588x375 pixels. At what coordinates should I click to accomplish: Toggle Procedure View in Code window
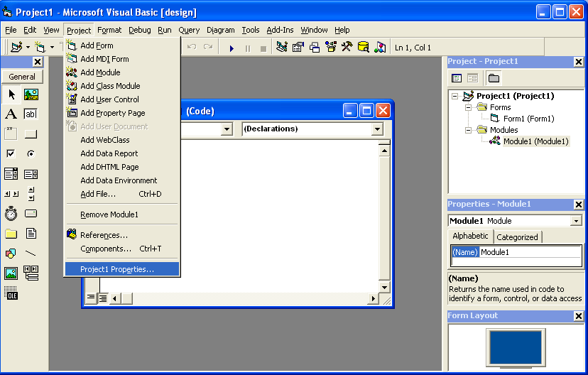(91, 298)
